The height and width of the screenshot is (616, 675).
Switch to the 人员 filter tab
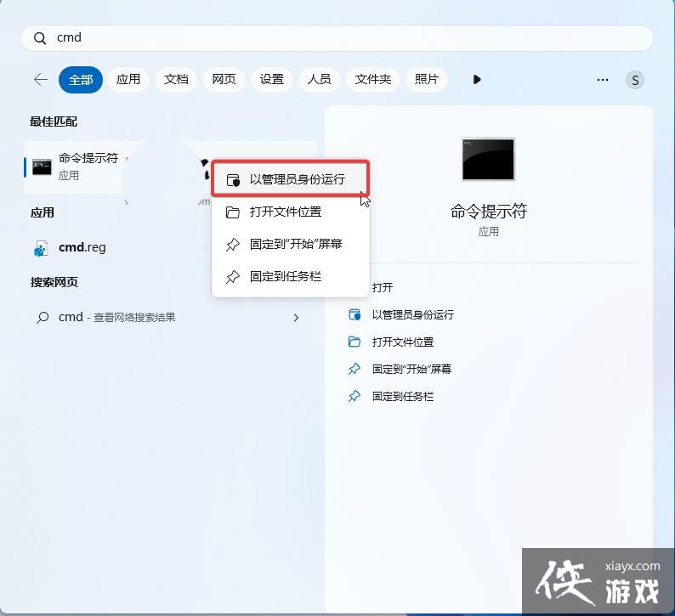click(320, 80)
